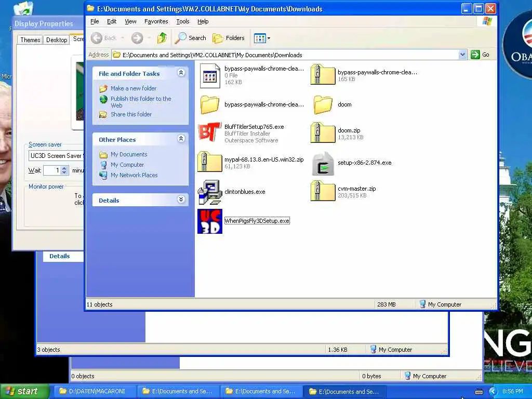Click the clintonblues.exe file name
532x399 pixels.
point(245,192)
